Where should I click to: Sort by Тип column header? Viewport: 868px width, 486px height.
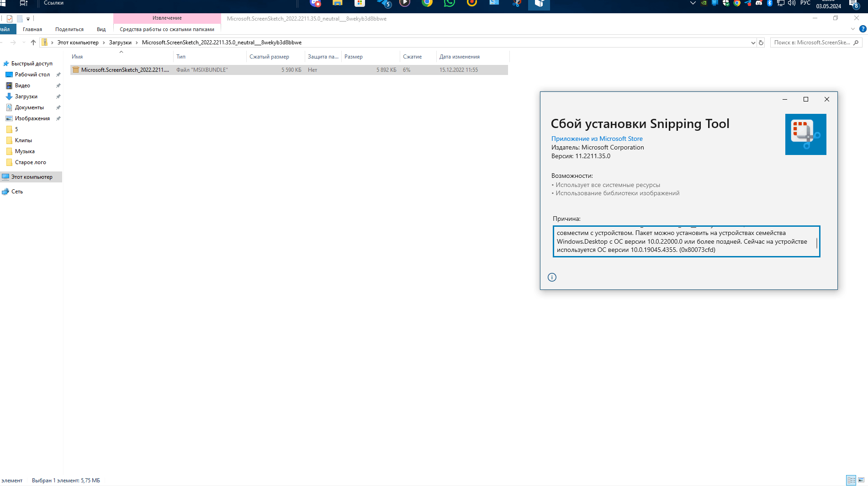210,57
